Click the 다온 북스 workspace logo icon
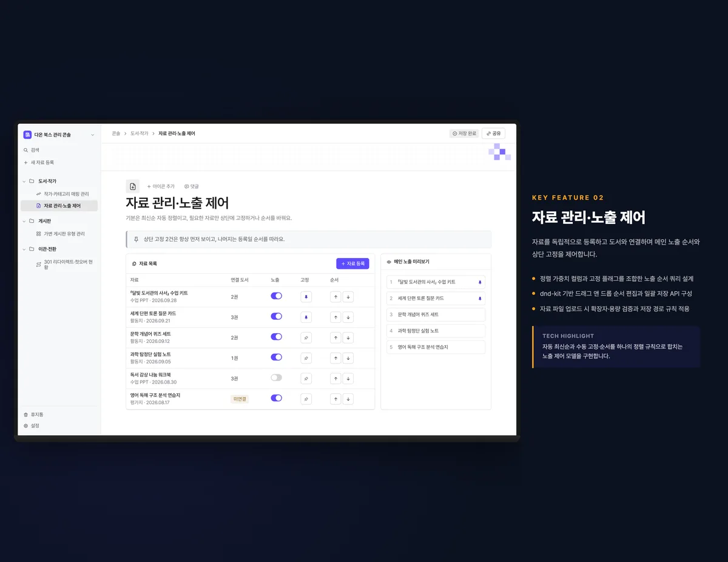 coord(27,135)
